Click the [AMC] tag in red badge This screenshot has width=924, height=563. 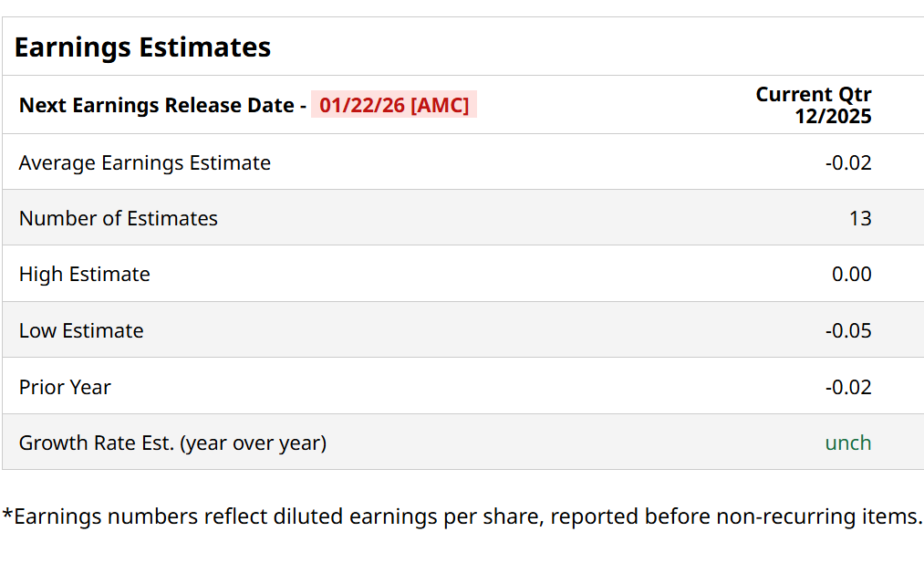click(x=440, y=106)
